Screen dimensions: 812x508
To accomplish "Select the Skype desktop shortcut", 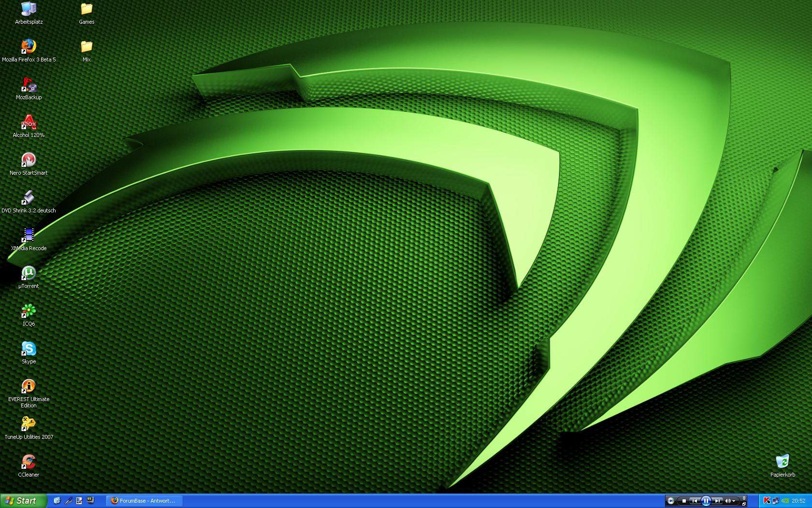I will click(29, 353).
